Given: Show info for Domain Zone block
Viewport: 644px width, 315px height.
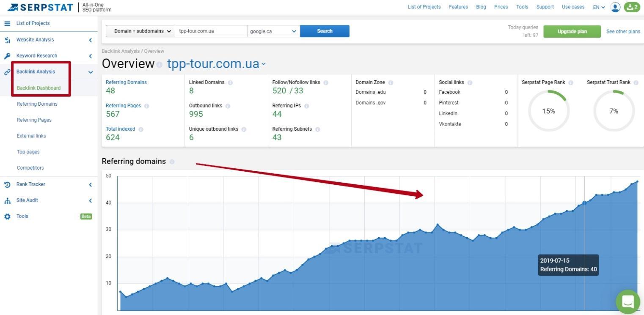Looking at the screenshot, I should tap(391, 82).
